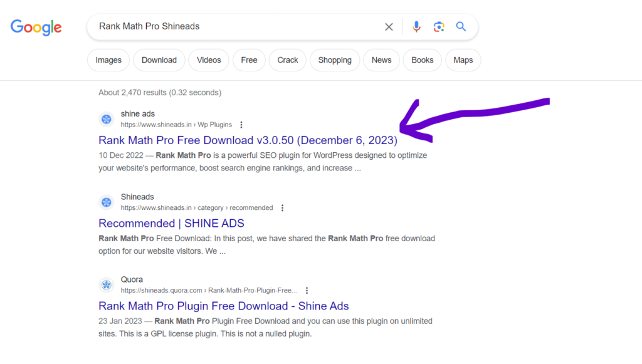This screenshot has width=642, height=364.
Task: Click the '10 Dec 2022' snippet text
Action: click(x=121, y=155)
